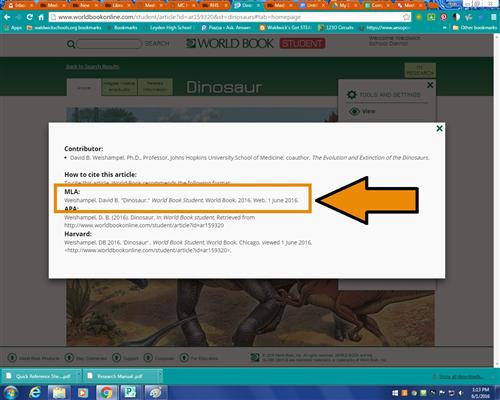The width and height of the screenshot is (500, 400).
Task: Go back with the browser back arrow
Action: [7, 17]
